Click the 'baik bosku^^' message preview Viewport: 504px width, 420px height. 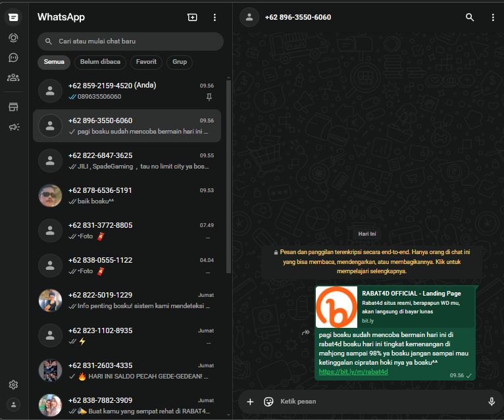[x=95, y=201]
